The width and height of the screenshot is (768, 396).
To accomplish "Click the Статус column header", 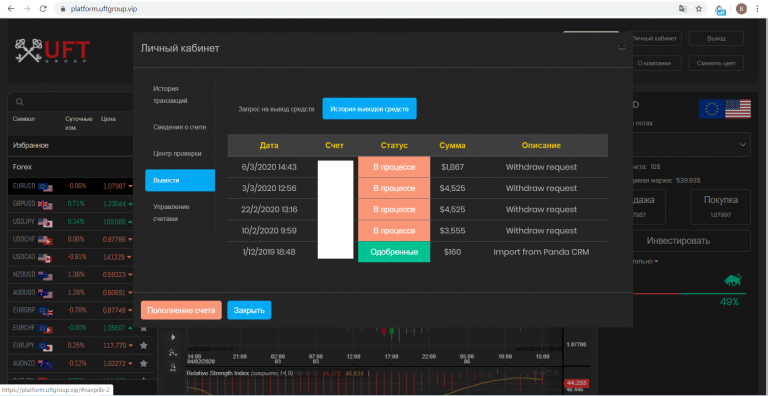I will pyautogui.click(x=394, y=146).
